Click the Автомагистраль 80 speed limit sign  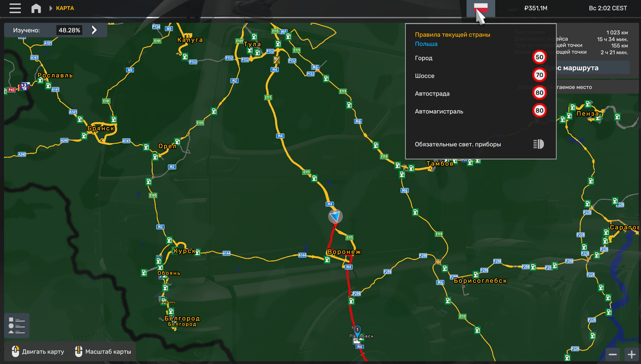tap(539, 111)
